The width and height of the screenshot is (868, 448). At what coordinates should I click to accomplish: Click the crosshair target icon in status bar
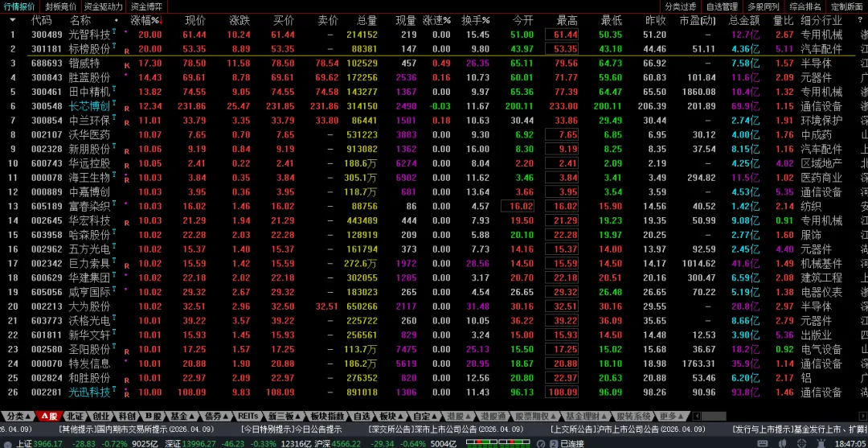point(801,443)
